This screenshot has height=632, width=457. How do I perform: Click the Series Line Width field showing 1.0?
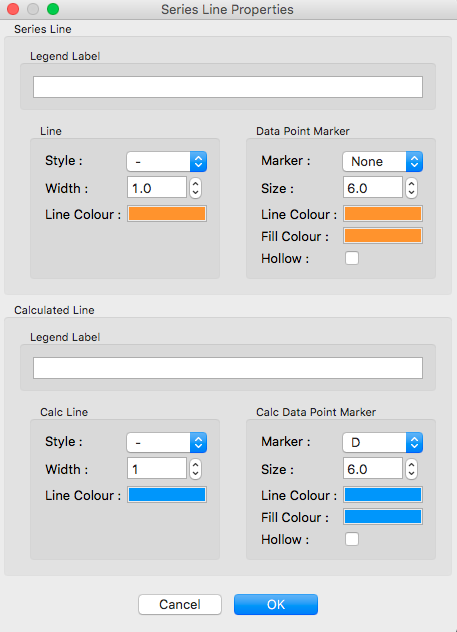157,187
